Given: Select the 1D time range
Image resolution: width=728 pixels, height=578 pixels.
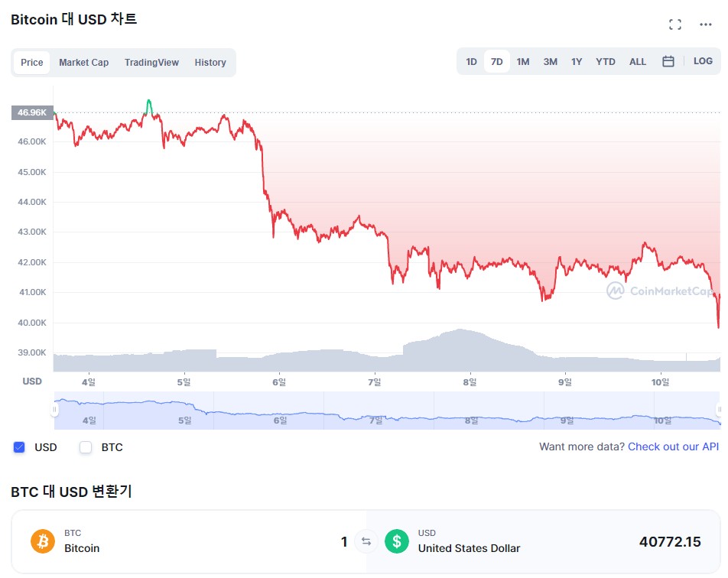Looking at the screenshot, I should tap(471, 62).
